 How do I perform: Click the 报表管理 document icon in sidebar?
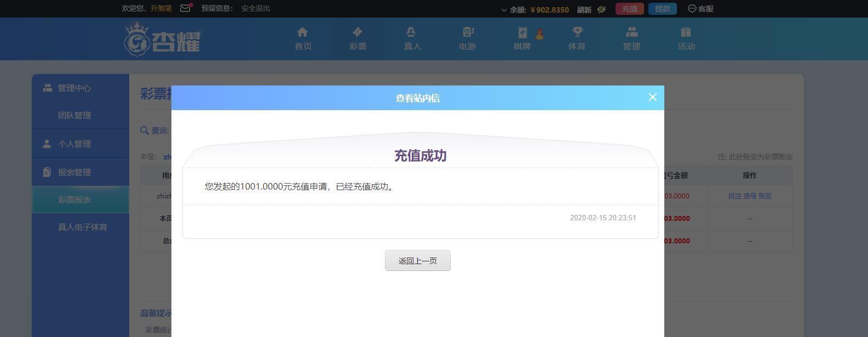[x=47, y=172]
